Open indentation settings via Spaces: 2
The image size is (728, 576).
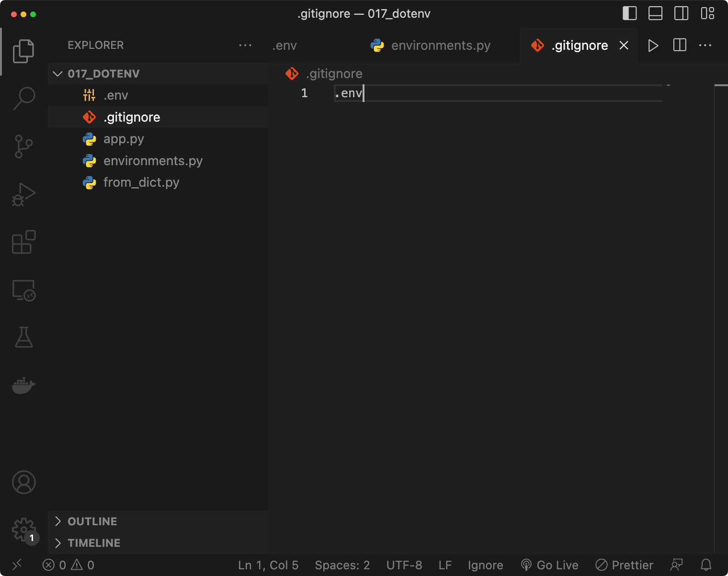(342, 565)
